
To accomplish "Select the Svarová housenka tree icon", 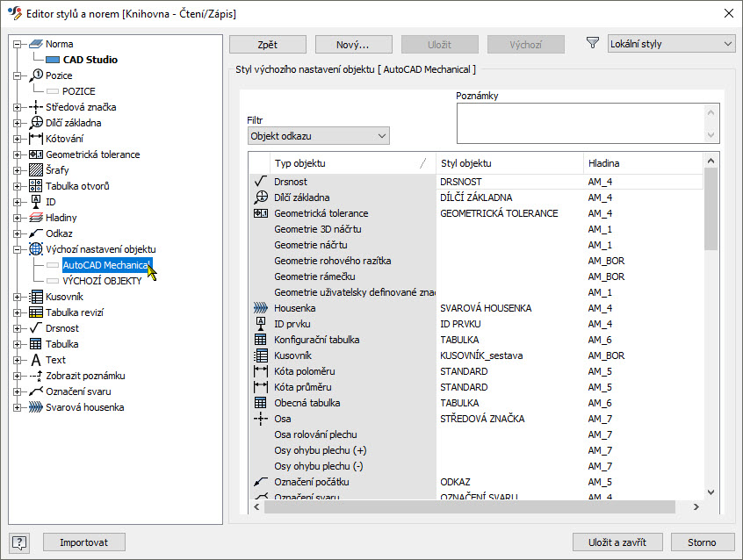I will tap(35, 407).
